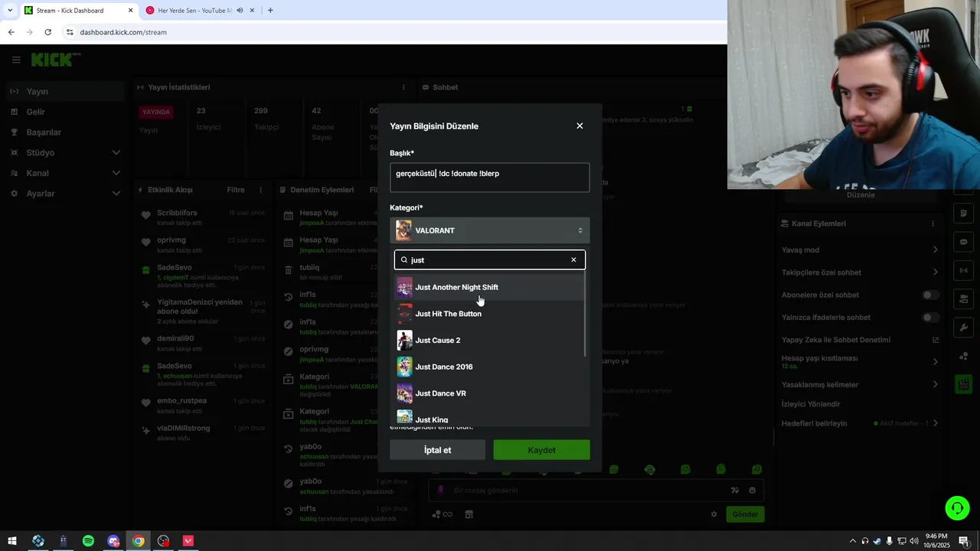This screenshot has width=980, height=551.
Task: Open the VALORANT category dropdown
Action: pos(489,230)
